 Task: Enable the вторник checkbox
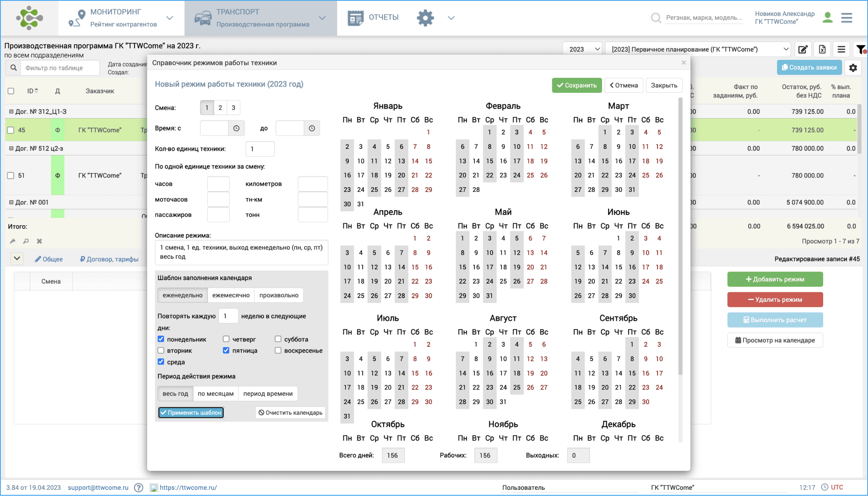tap(161, 351)
